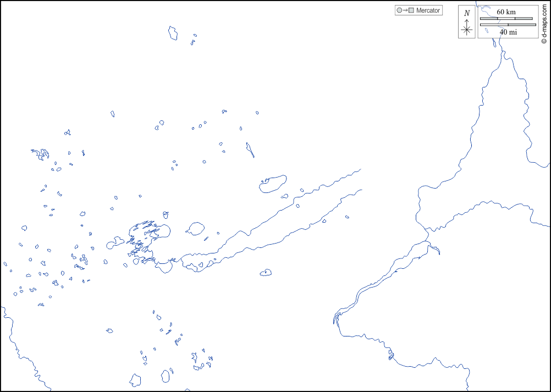Select the largest lake at the map's top
Image resolution: width=551 pixels, height=392 pixels.
173,33
